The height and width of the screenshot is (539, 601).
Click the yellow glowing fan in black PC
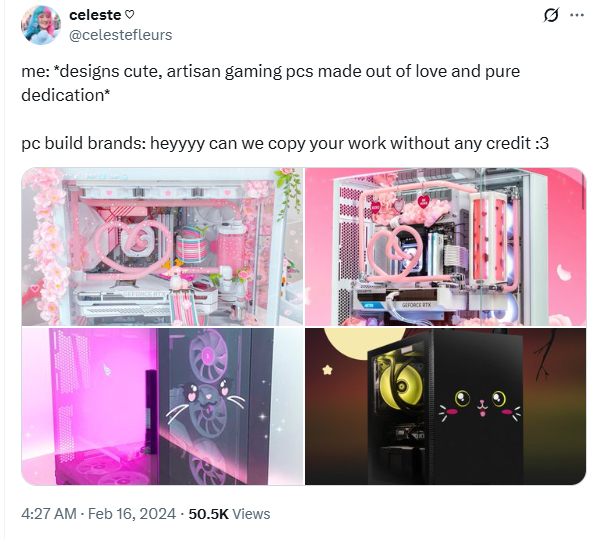click(403, 386)
